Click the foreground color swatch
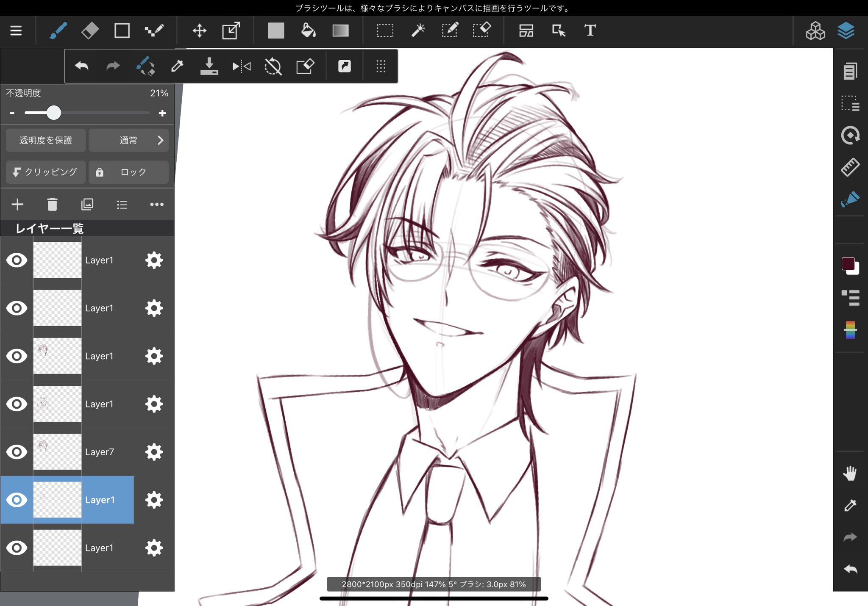 pyautogui.click(x=848, y=264)
